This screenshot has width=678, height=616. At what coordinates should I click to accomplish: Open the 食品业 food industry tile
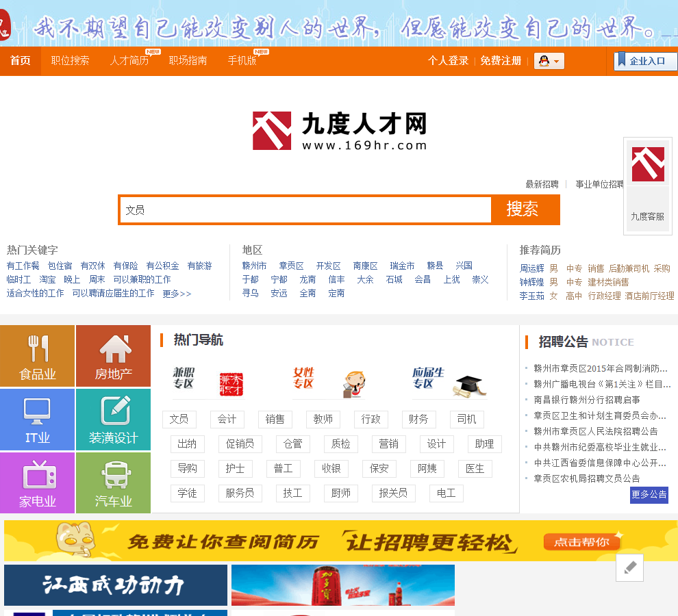(x=37, y=356)
